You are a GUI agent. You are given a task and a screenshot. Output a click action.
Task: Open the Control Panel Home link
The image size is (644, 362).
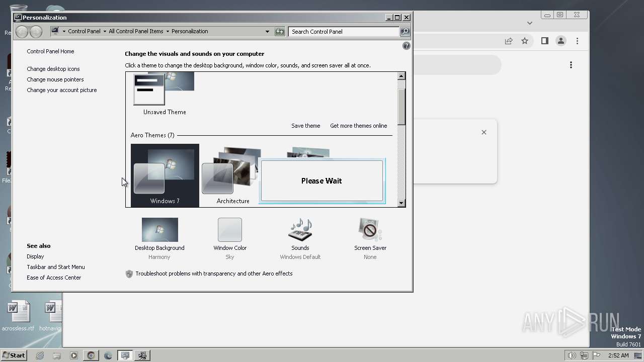pos(50,51)
